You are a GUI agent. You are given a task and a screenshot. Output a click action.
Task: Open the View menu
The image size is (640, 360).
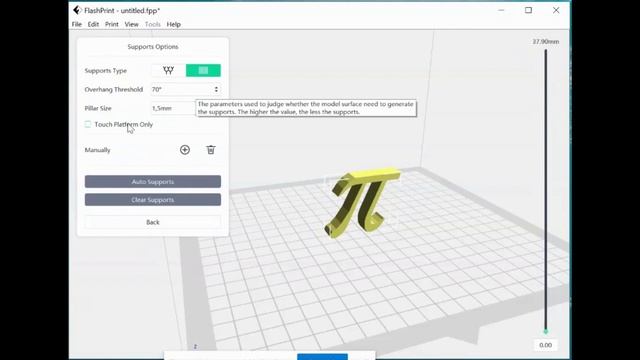click(131, 24)
